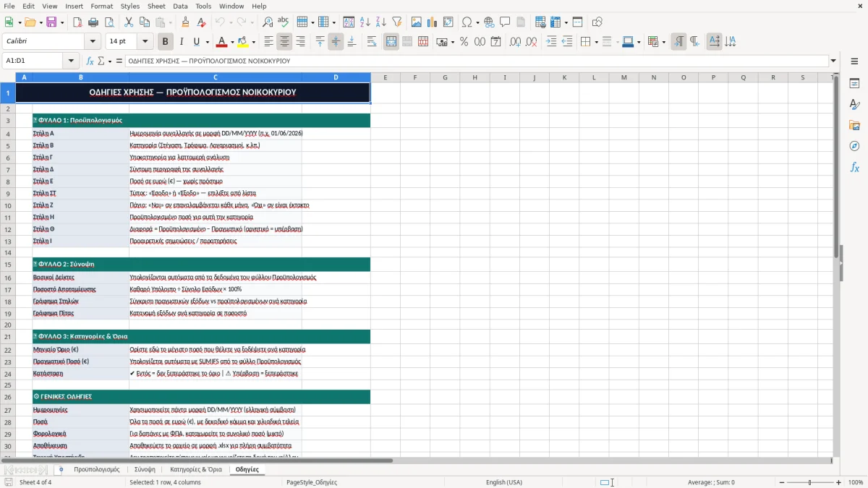
Task: Switch to the Προϋπολογισμός sheet tab
Action: tap(96, 469)
